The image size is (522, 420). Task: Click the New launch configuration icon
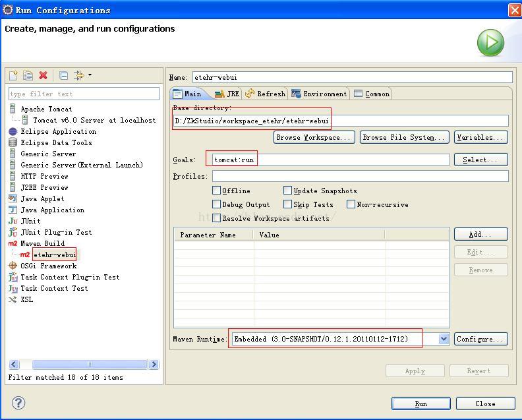[13, 76]
